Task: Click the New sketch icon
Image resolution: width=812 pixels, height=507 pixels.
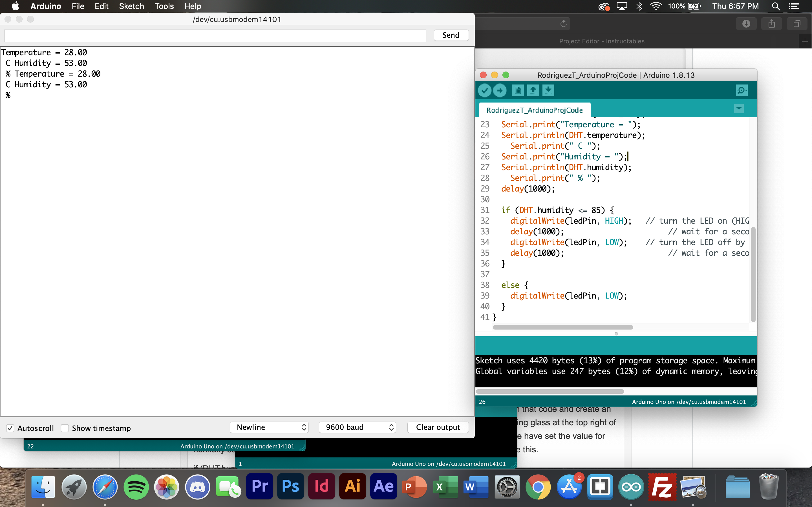Action: pos(517,90)
